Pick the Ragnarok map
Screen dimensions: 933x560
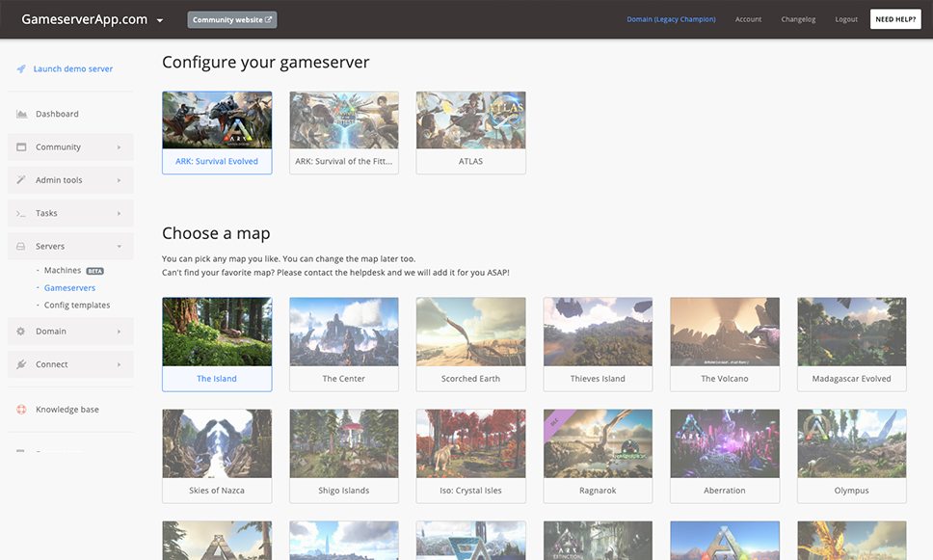[598, 457]
